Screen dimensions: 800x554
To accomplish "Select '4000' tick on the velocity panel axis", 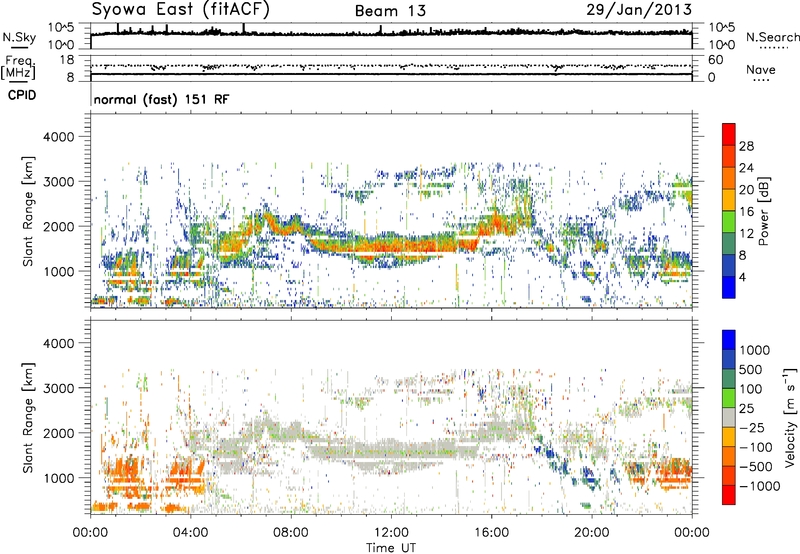I will 58,343.
